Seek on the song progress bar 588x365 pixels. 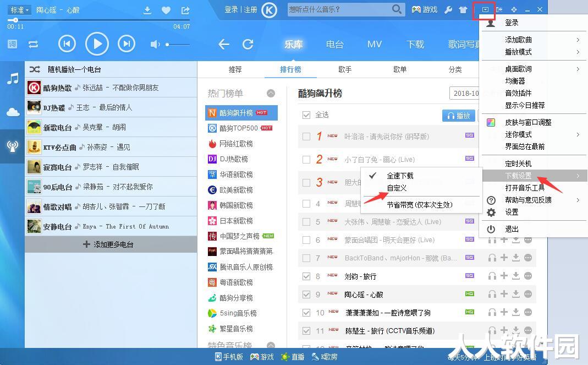(x=98, y=20)
